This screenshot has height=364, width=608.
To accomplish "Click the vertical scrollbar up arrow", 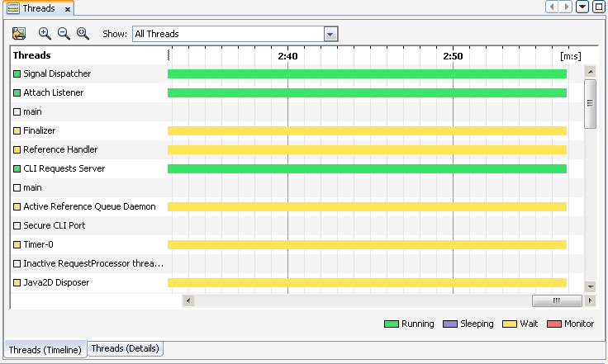I will pos(590,72).
